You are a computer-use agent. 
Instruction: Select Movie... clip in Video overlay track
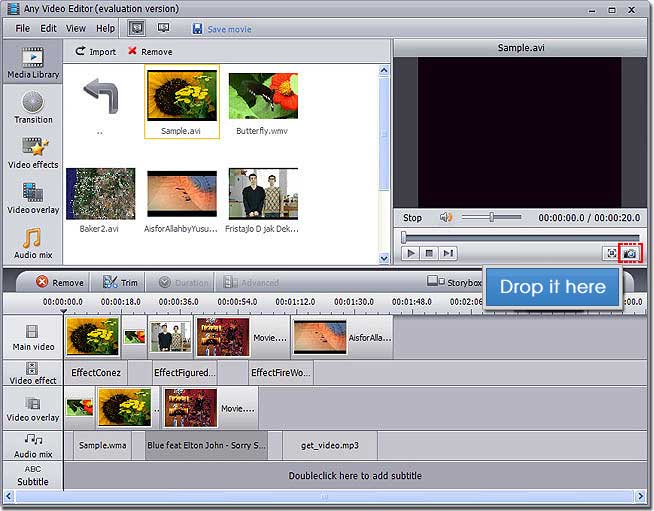pyautogui.click(x=210, y=408)
